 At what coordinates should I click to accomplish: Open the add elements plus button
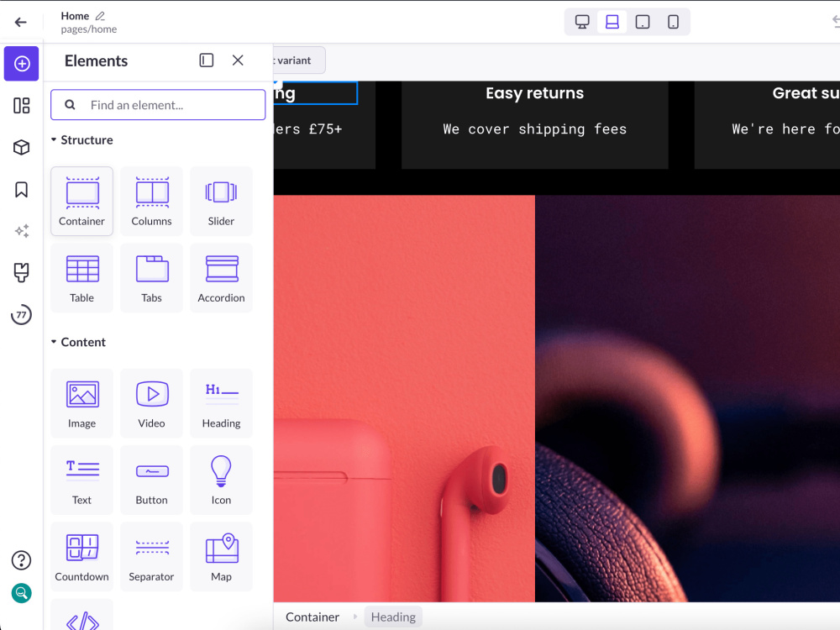[22, 64]
